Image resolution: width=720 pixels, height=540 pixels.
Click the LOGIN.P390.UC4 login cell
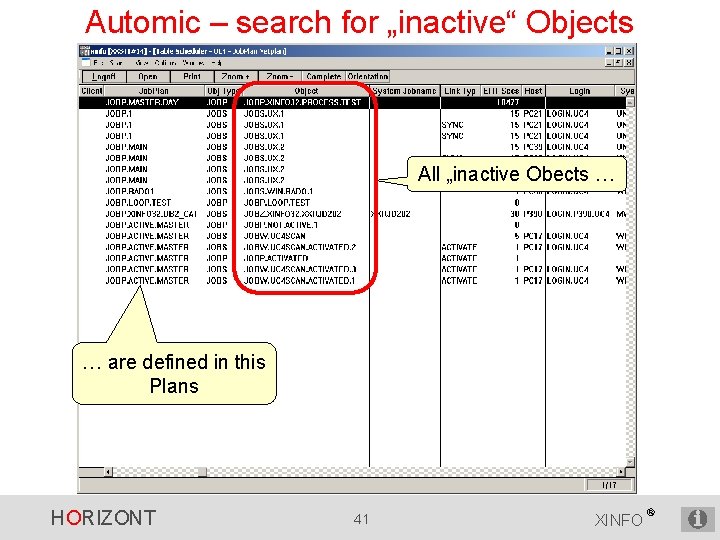click(579, 214)
